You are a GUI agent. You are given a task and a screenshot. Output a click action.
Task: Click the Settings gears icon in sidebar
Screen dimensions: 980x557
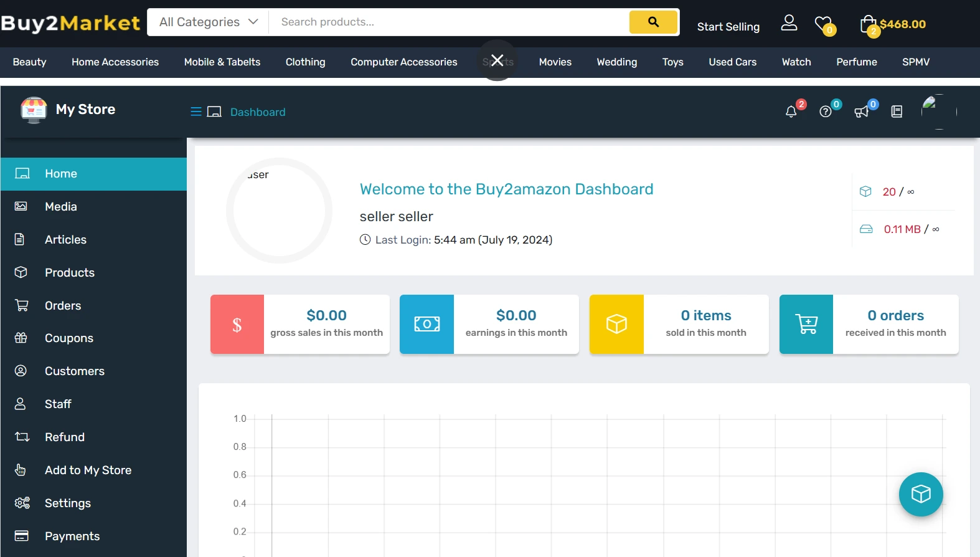coord(22,503)
